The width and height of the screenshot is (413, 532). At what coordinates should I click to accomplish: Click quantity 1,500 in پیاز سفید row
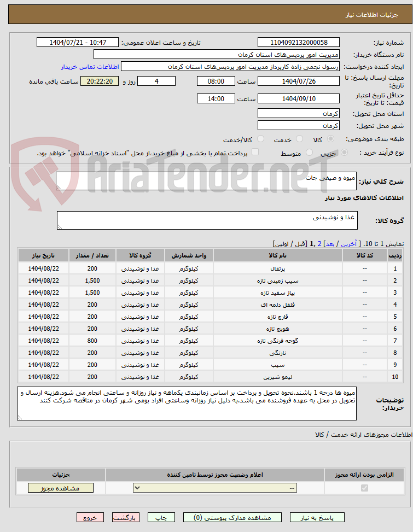click(92, 293)
